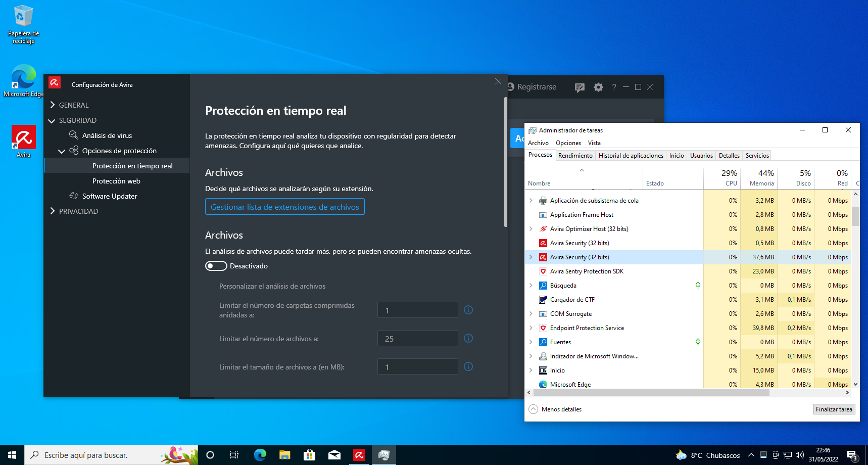The width and height of the screenshot is (868, 465).
Task: Select Protección web settings page
Action: point(116,181)
